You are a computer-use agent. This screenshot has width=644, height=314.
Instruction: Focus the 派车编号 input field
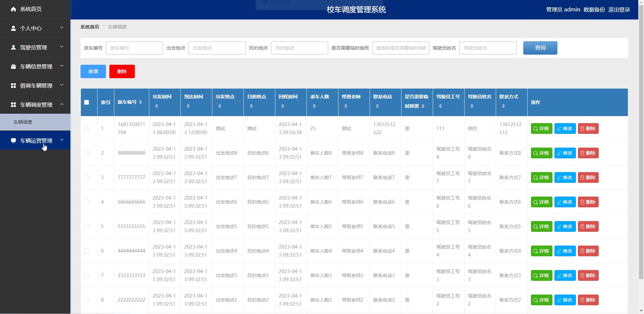click(x=134, y=48)
